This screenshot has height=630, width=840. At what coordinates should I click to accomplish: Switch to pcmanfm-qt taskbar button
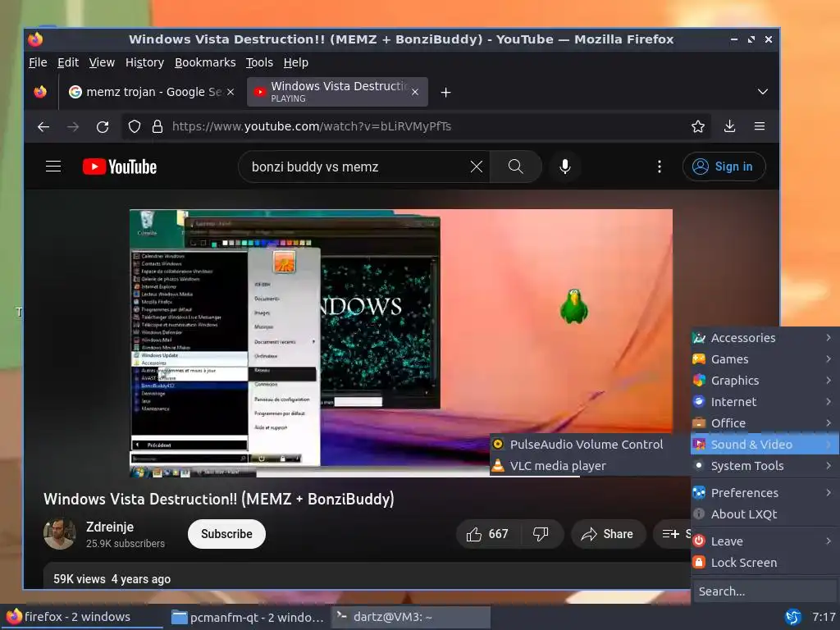tap(246, 617)
